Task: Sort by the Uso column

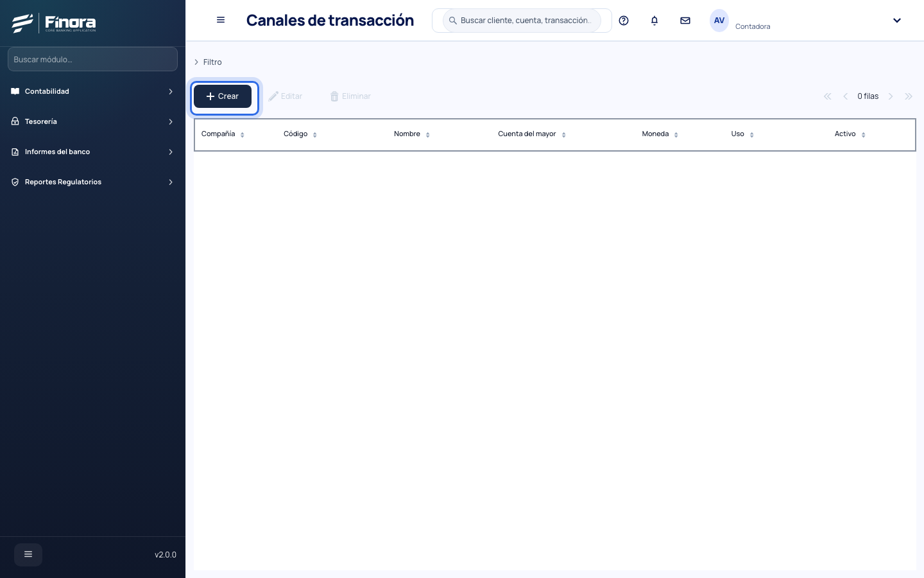Action: click(742, 134)
